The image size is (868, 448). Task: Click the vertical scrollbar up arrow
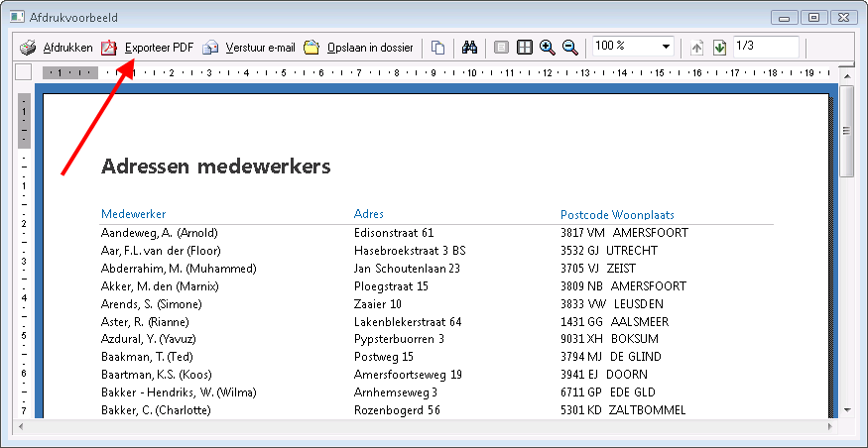(x=847, y=75)
